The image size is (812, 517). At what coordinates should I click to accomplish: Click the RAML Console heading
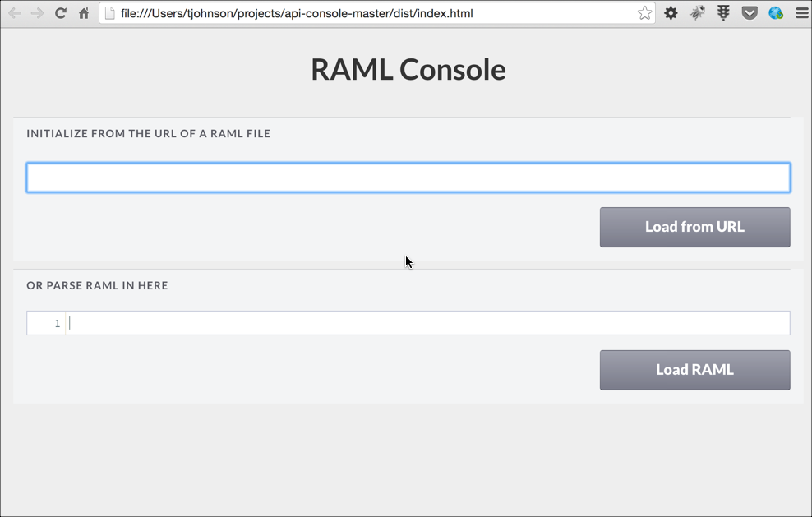pyautogui.click(x=408, y=69)
